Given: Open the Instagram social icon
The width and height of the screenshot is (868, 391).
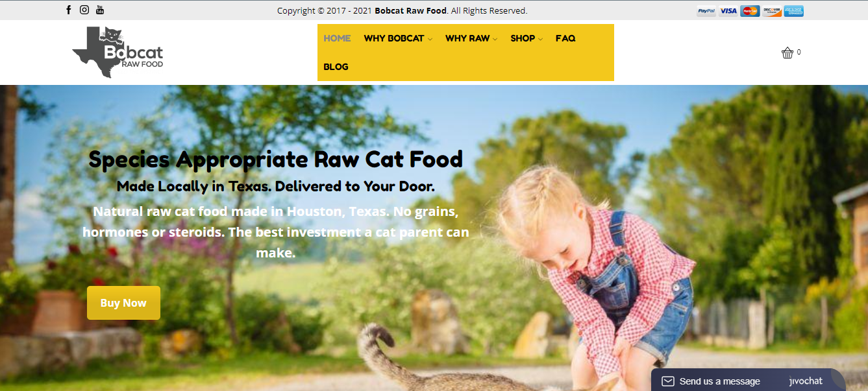Looking at the screenshot, I should coord(84,10).
